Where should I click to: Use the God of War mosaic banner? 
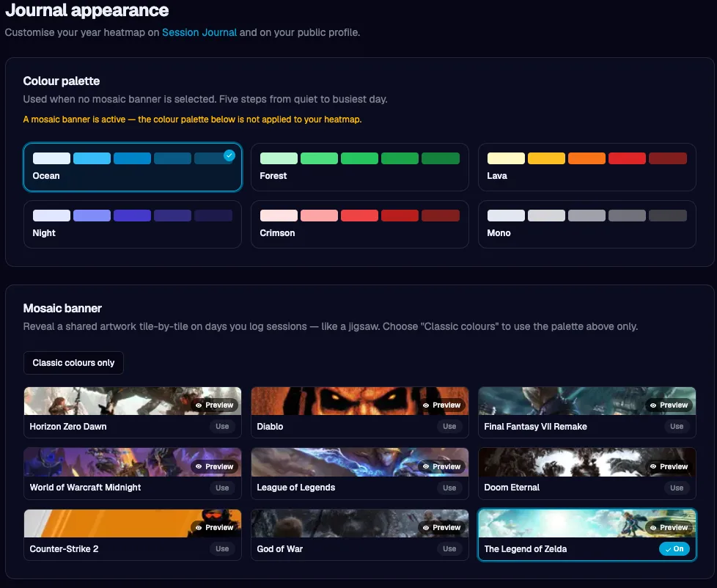click(x=449, y=548)
